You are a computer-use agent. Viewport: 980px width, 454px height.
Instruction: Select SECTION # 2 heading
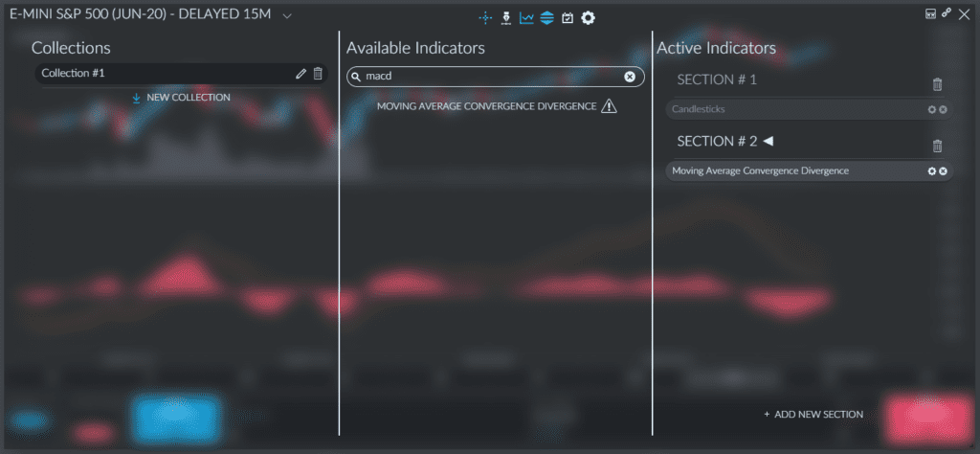(717, 142)
